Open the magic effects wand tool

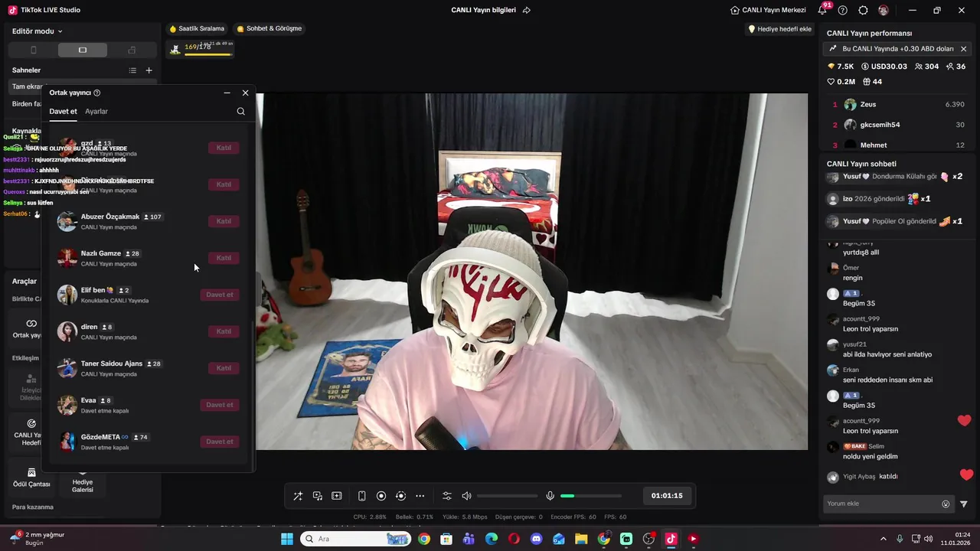[x=298, y=496]
